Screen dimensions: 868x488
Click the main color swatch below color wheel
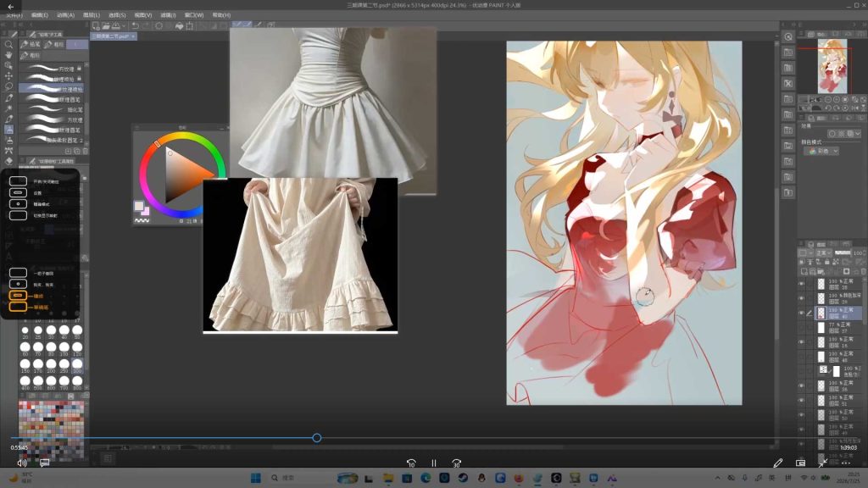138,206
